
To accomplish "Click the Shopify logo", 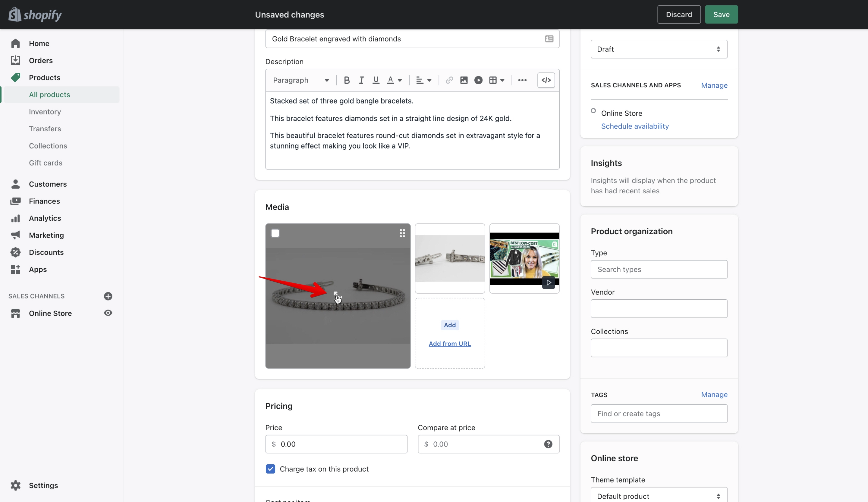I will [x=35, y=14].
